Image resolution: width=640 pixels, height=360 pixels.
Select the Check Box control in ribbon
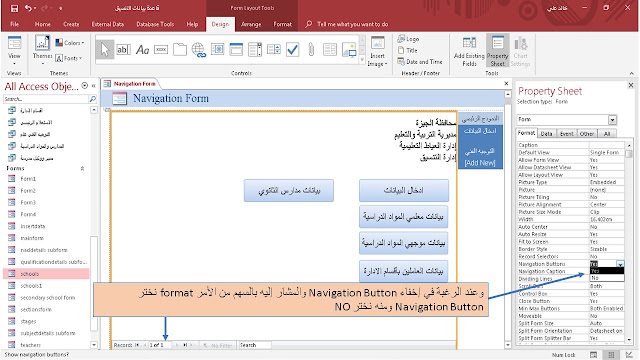[292, 50]
